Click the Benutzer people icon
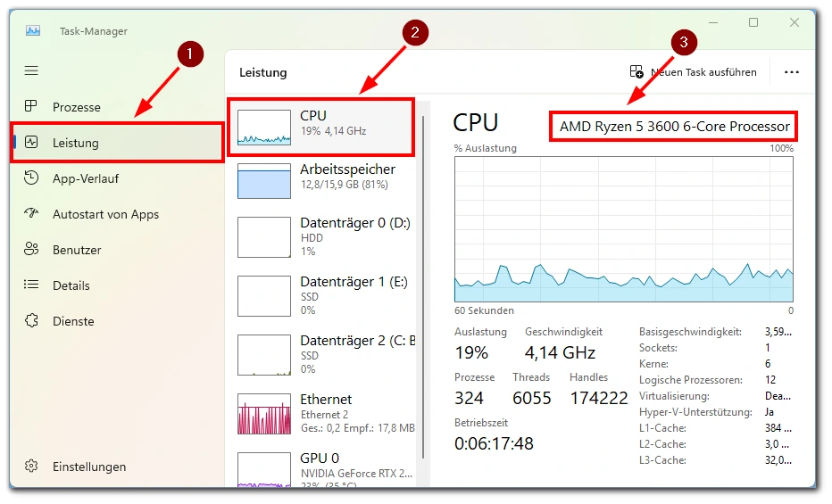Viewport: 832px width, 504px height. (31, 249)
